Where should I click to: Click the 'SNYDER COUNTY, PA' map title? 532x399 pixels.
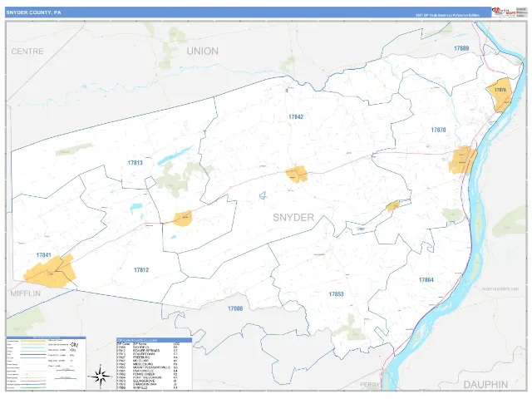(x=33, y=12)
